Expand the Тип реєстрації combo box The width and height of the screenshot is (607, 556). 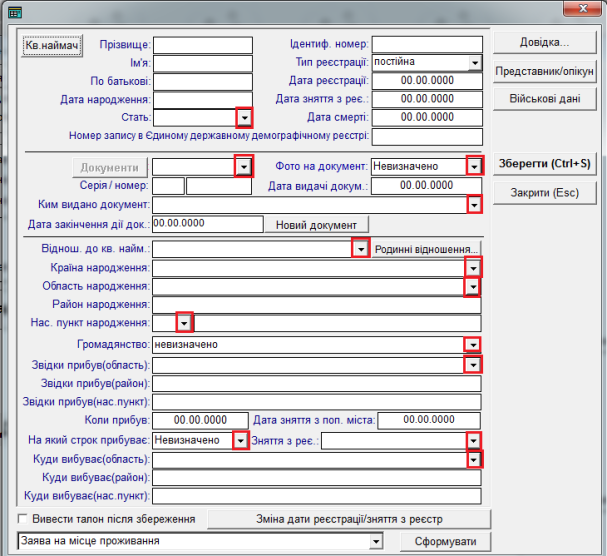click(x=475, y=63)
